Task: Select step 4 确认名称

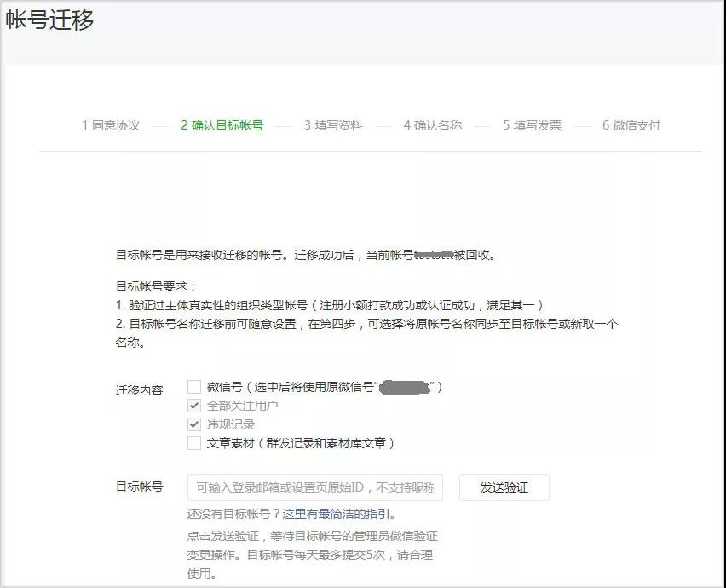Action: click(433, 125)
